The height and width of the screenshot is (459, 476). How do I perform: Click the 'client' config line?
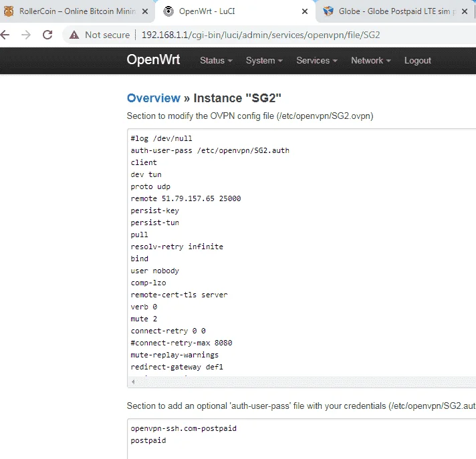[144, 162]
